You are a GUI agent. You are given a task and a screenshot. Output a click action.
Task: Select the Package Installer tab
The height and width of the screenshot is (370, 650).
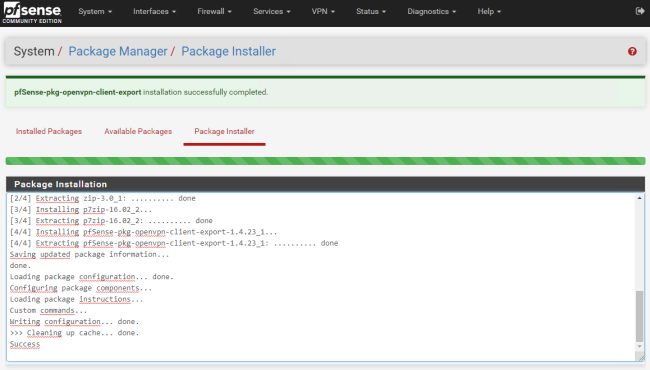pos(224,131)
